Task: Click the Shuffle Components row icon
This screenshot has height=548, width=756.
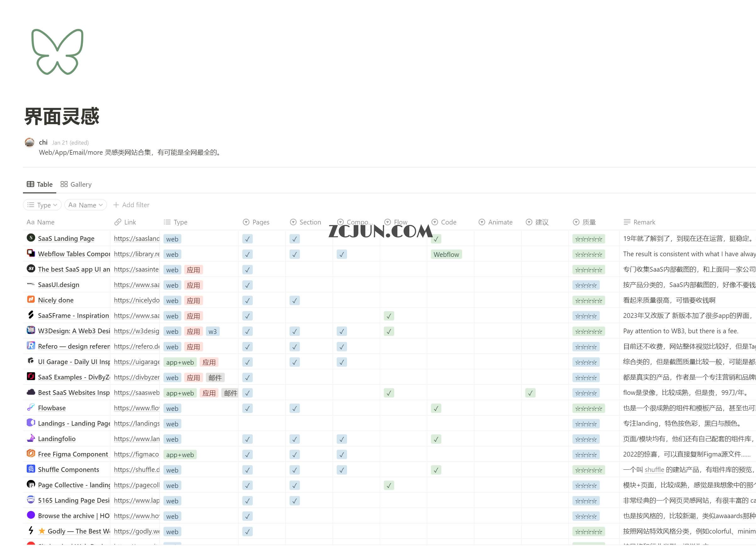Action: (31, 469)
